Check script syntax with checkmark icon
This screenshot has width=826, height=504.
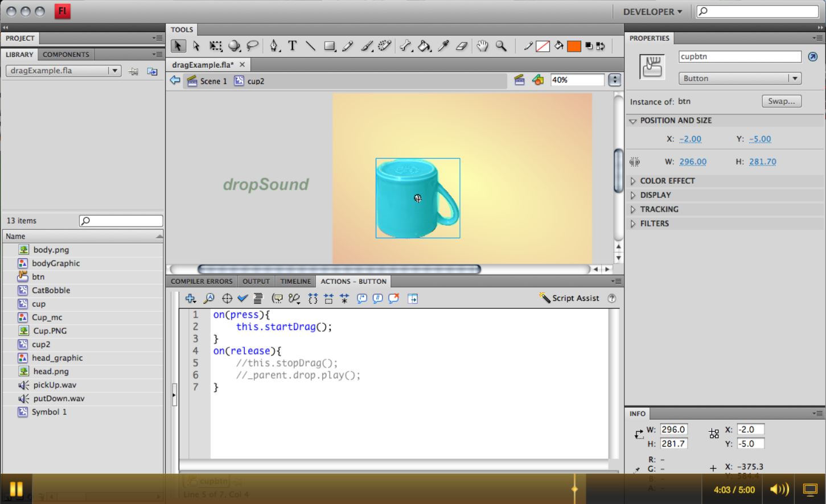click(x=243, y=298)
